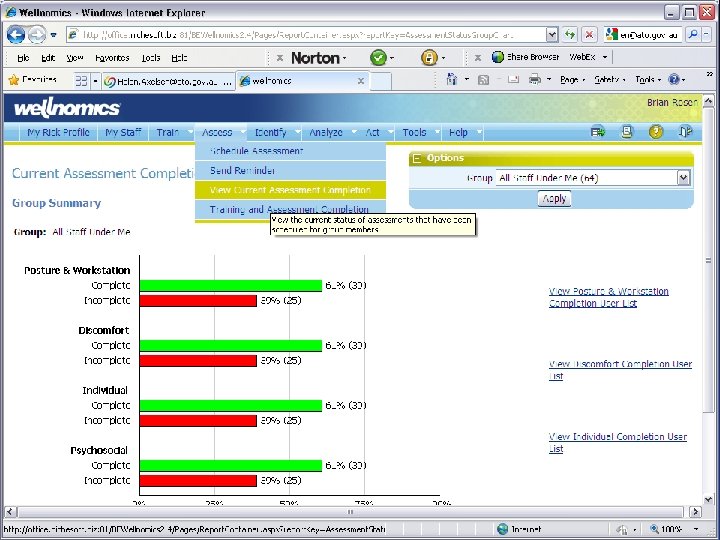Click the address bar URL field
The width and height of the screenshot is (720, 540).
pos(306,34)
